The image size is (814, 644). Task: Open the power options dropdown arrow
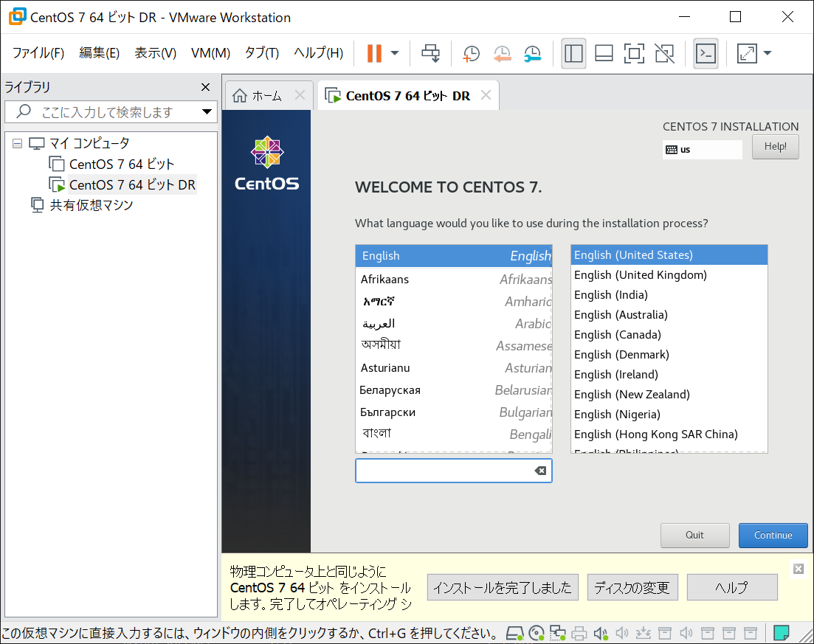[x=395, y=53]
